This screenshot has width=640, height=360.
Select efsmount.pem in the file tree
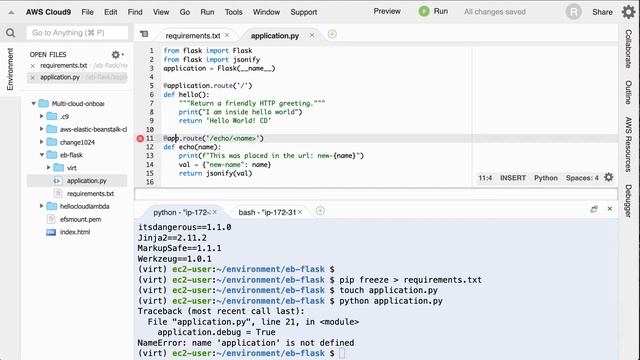pyautogui.click(x=80, y=219)
